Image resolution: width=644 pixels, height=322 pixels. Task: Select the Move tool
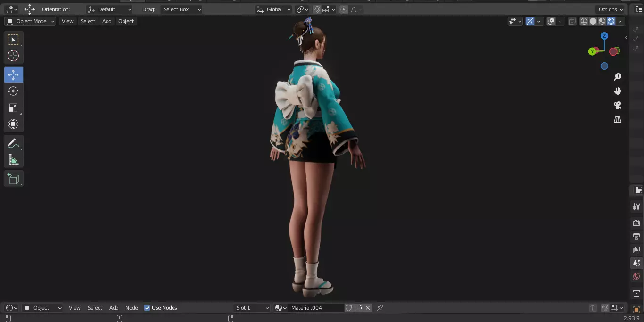[x=13, y=74]
